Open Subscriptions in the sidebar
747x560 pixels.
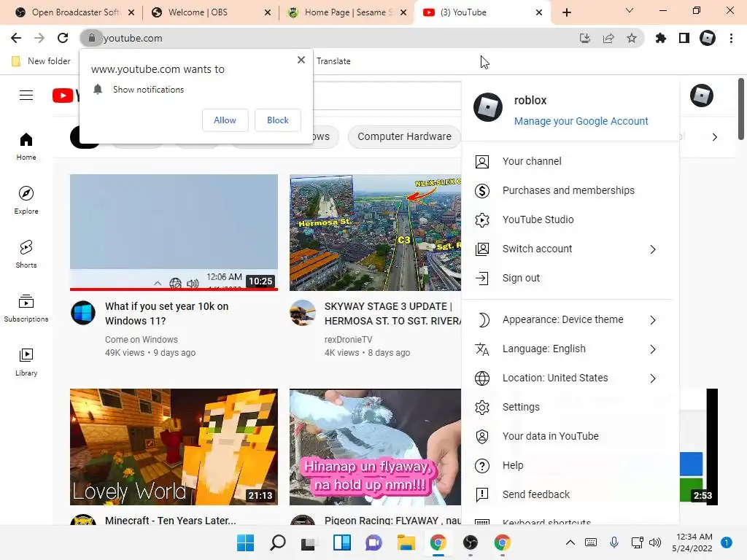26,308
